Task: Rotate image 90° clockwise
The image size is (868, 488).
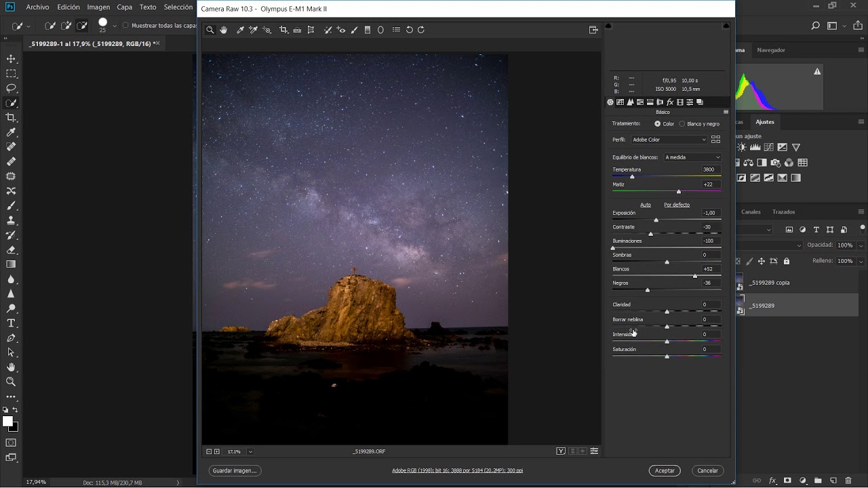Action: pyautogui.click(x=421, y=30)
